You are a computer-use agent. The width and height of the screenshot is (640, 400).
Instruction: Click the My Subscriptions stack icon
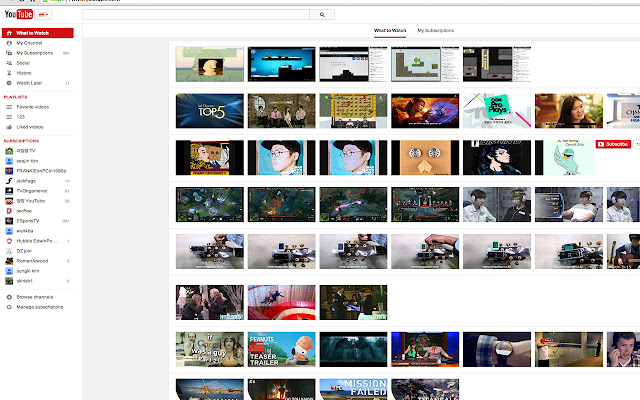pyautogui.click(x=9, y=53)
